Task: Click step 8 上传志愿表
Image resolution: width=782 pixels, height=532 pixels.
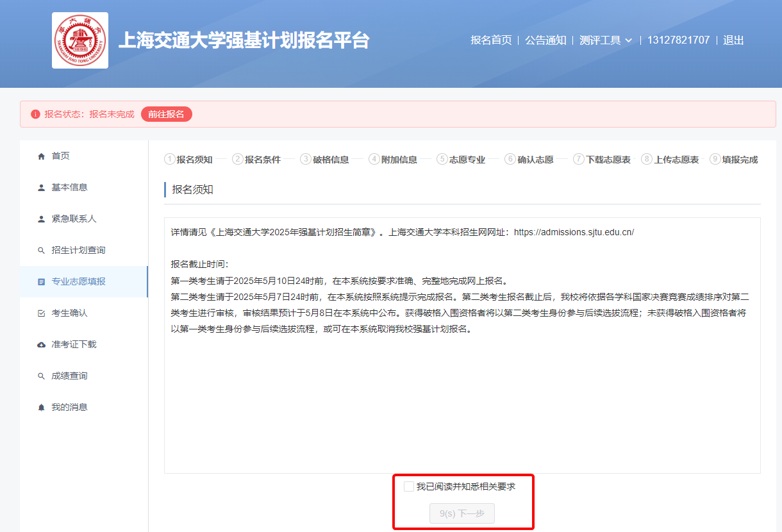Action: click(670, 160)
